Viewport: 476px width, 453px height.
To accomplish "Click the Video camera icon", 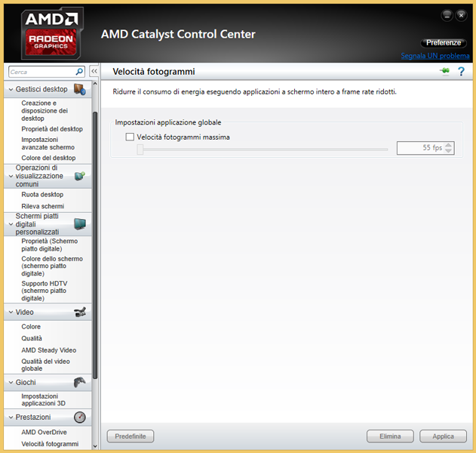I will (80, 312).
